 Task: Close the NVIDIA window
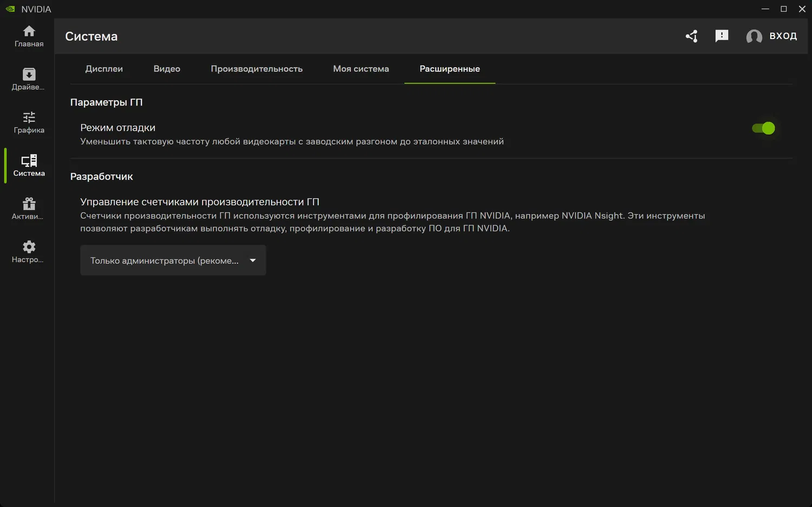tap(802, 9)
